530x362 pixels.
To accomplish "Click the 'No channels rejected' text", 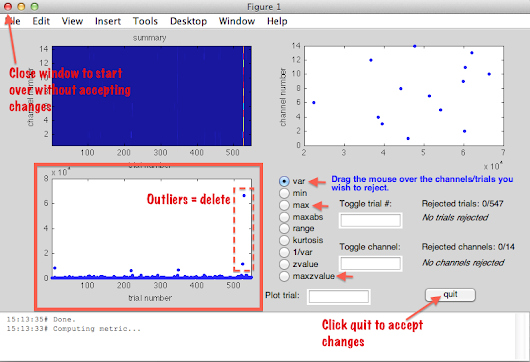I will pos(463,263).
